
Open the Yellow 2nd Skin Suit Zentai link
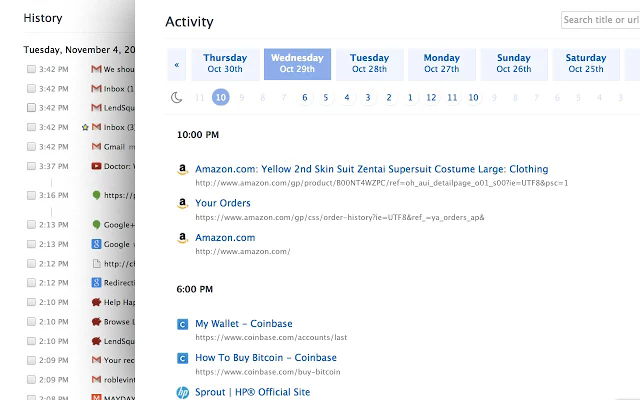[371, 169]
